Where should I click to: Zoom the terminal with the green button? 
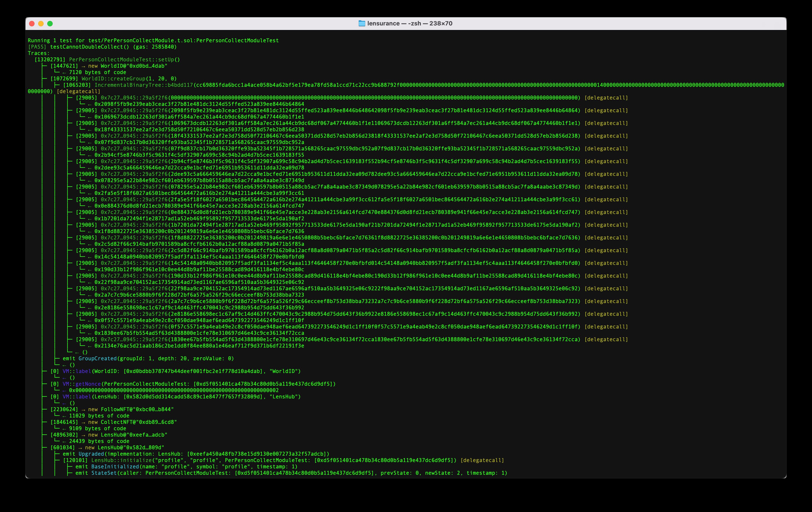50,23
